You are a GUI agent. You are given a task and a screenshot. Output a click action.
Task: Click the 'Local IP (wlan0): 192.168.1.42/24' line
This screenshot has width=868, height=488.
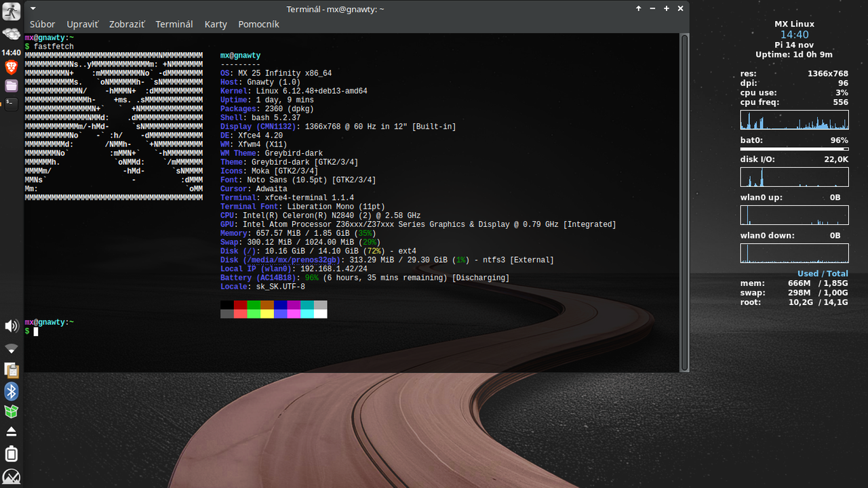click(x=294, y=269)
